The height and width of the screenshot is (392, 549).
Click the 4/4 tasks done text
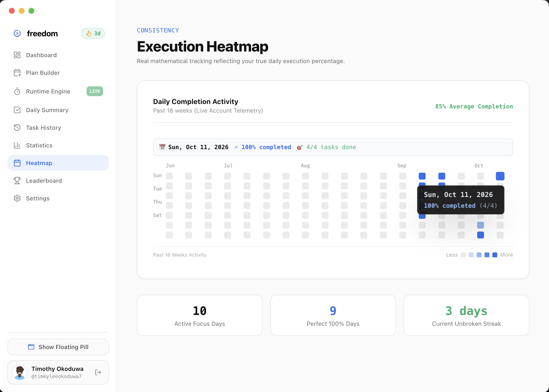click(331, 147)
